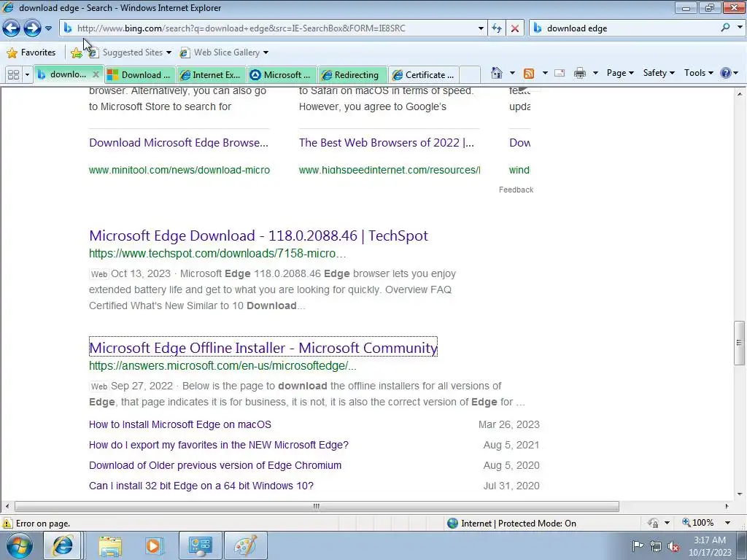Open The Best Web Browsers of 2022 link
The image size is (747, 560).
point(387,142)
